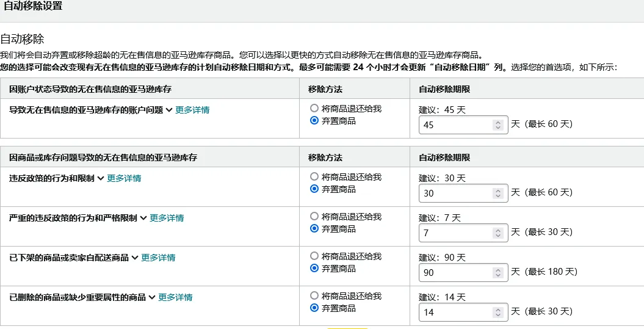Expand 已删除的商品或缺少重要属性的商品 chevron

click(x=152, y=297)
